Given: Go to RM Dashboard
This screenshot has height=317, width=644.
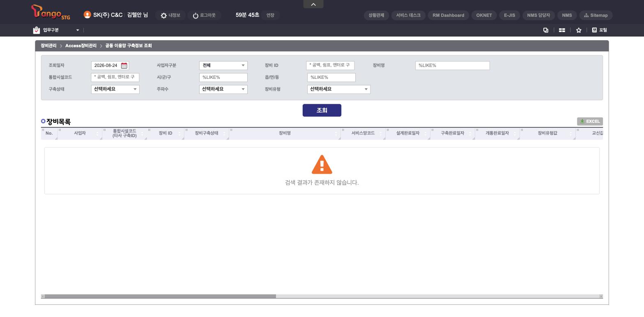Looking at the screenshot, I should pyautogui.click(x=448, y=15).
